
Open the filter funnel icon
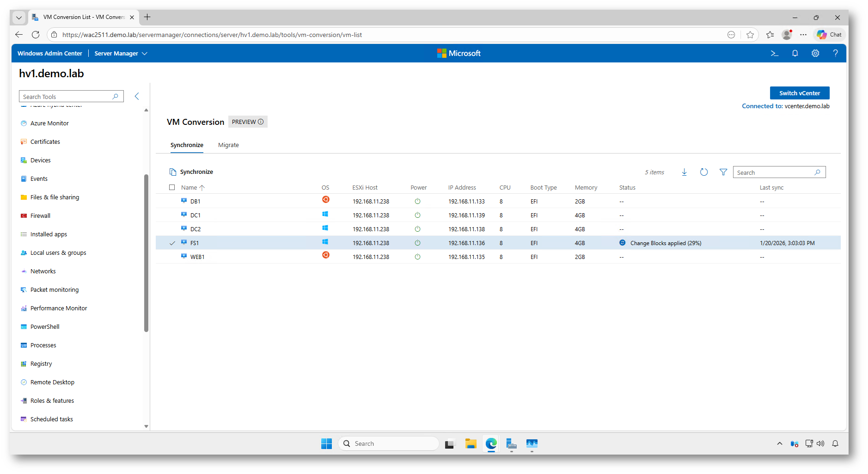pyautogui.click(x=723, y=172)
